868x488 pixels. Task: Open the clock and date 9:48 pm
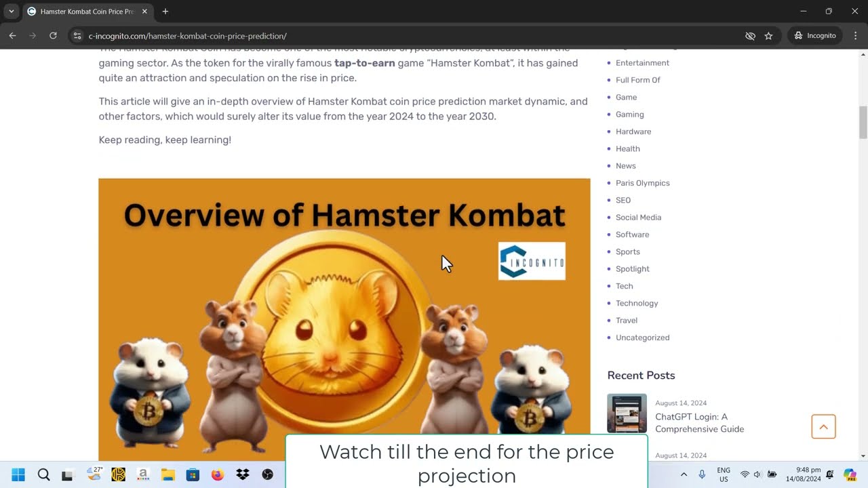(804, 474)
